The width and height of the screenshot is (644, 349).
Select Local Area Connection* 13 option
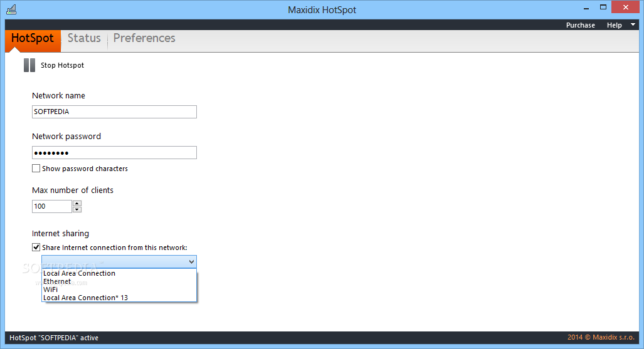coord(119,298)
